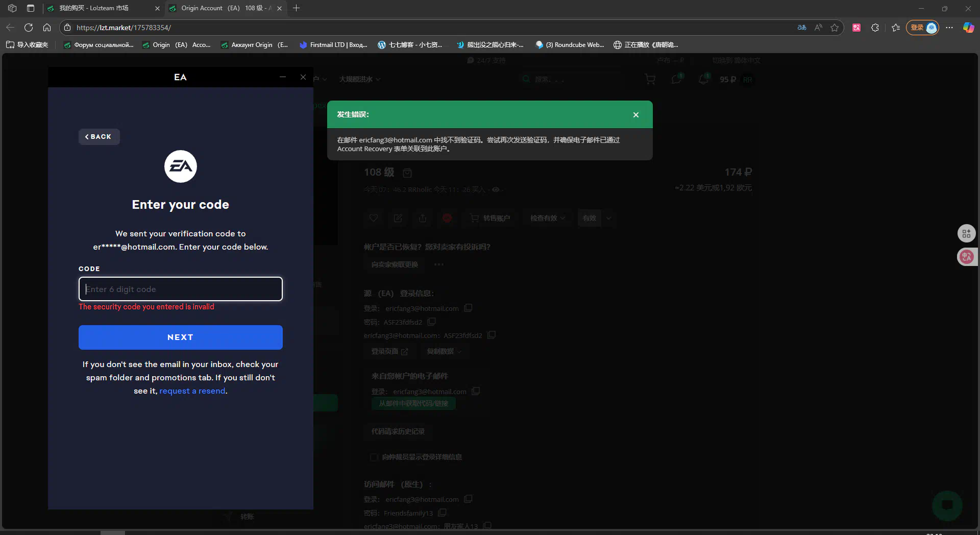The image size is (980, 535).
Task: Expand the 复制数据 dropdown
Action: [444, 351]
